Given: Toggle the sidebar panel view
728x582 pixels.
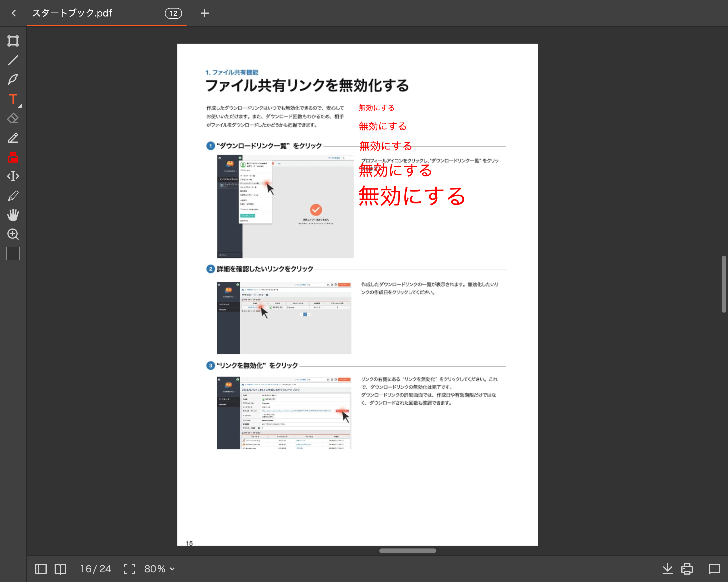Looking at the screenshot, I should coord(41,569).
